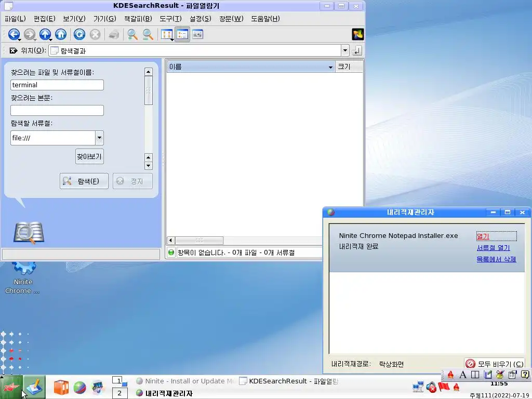Click 서류철 열기 link in download manager
The image size is (532, 399).
coord(494,248)
